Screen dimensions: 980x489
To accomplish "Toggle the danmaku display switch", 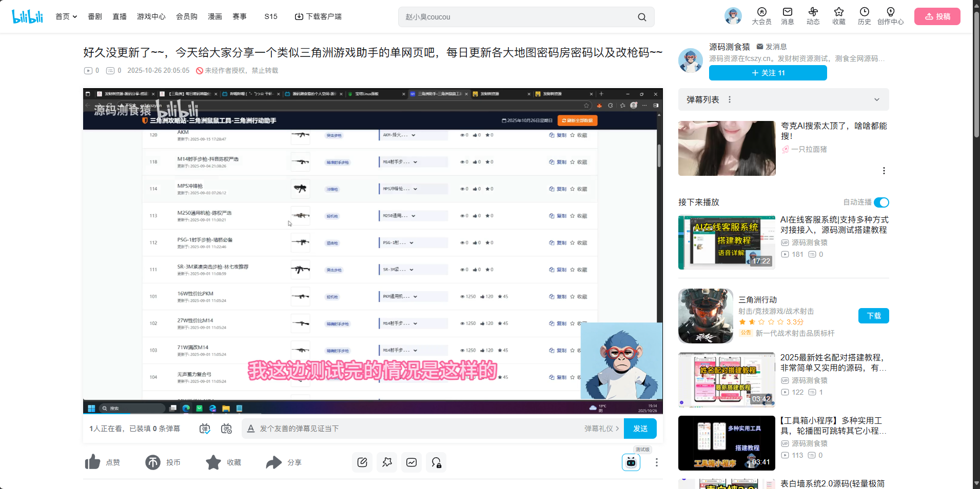I will (x=205, y=429).
